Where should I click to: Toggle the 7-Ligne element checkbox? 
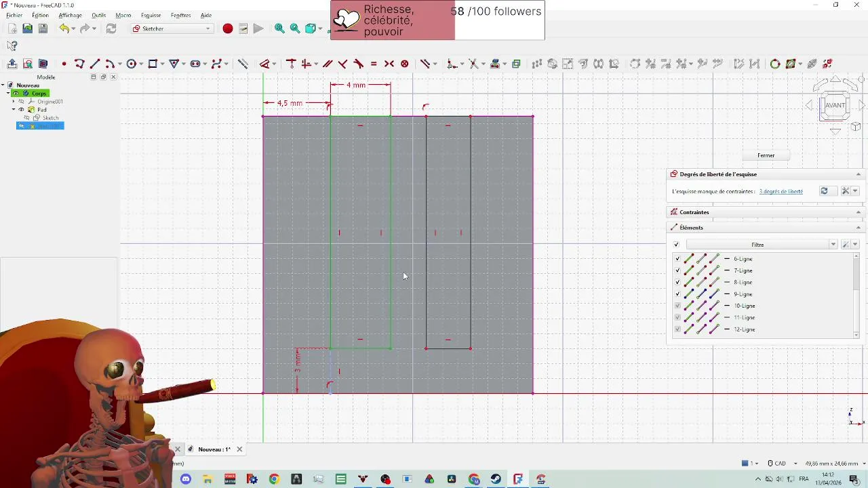pyautogui.click(x=677, y=270)
